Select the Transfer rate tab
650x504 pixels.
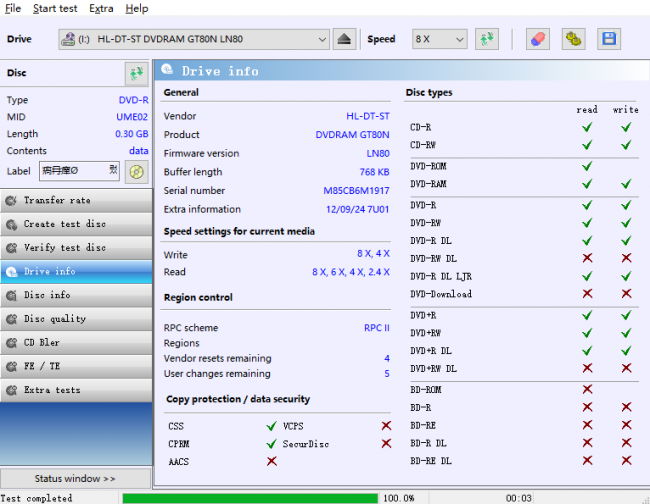76,201
